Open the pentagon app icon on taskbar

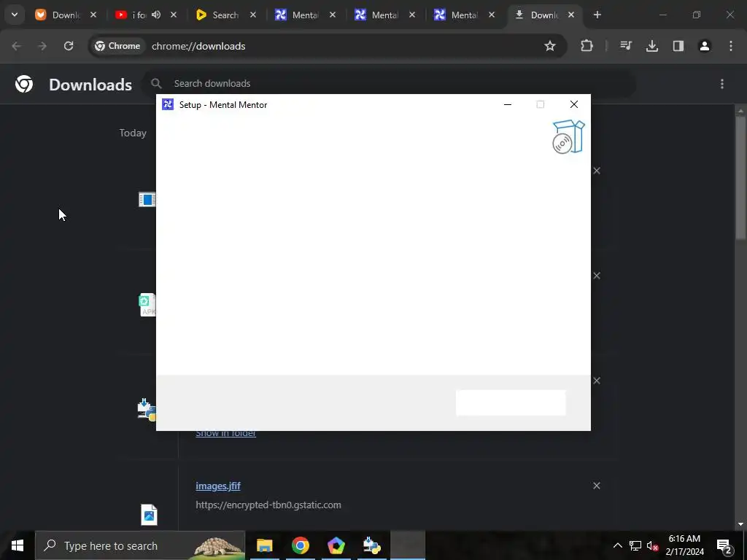pos(336,545)
